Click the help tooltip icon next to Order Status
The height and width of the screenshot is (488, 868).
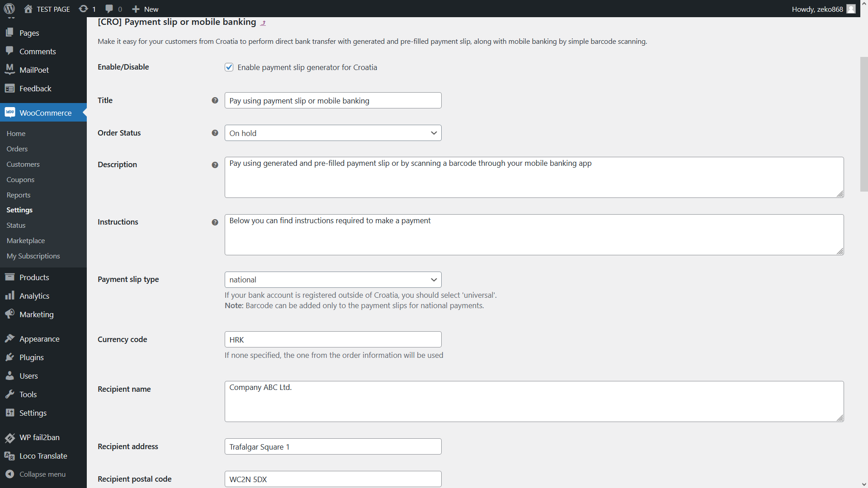[x=215, y=133]
